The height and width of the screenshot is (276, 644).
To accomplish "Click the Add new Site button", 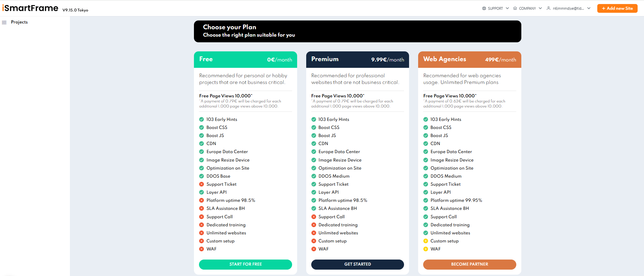I will click(x=617, y=8).
